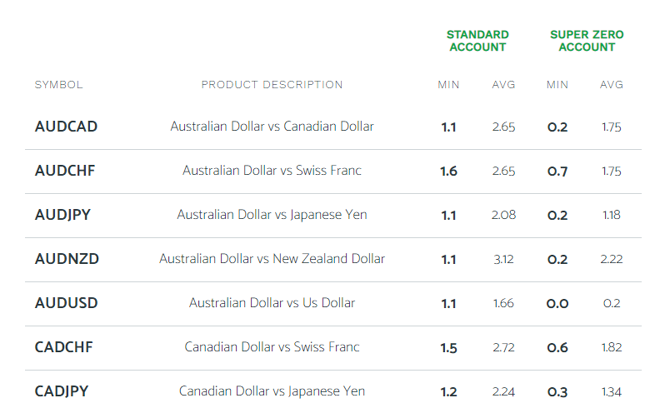Open the AUDJPY symbol entry
Image resolution: width=660 pixels, height=408 pixels.
tap(62, 215)
